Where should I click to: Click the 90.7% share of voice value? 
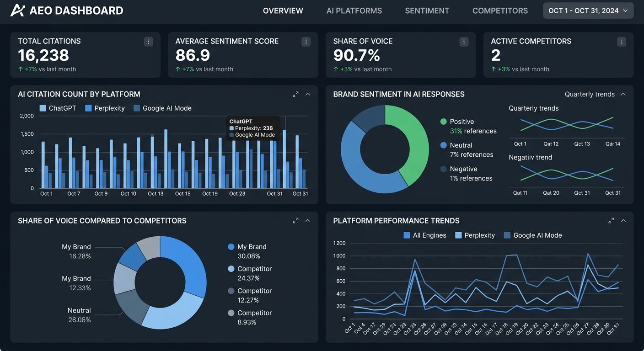[x=357, y=55]
